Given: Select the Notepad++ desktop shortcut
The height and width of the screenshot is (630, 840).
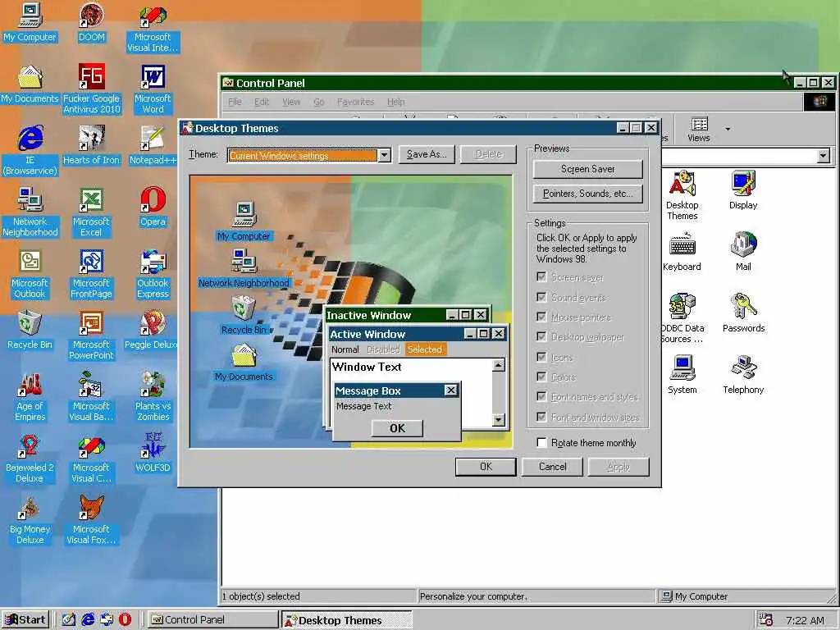Looking at the screenshot, I should point(153,146).
